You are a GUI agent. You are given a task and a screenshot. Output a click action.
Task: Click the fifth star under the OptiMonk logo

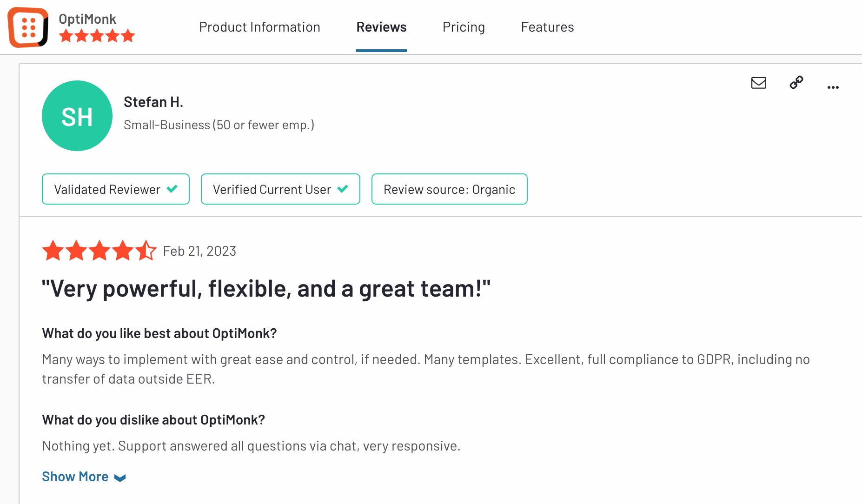127,35
